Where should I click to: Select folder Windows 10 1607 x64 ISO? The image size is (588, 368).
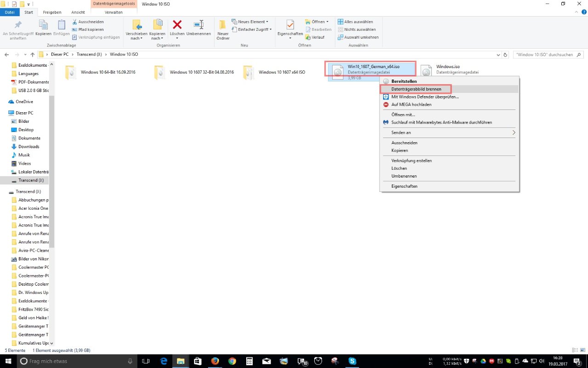click(x=274, y=72)
